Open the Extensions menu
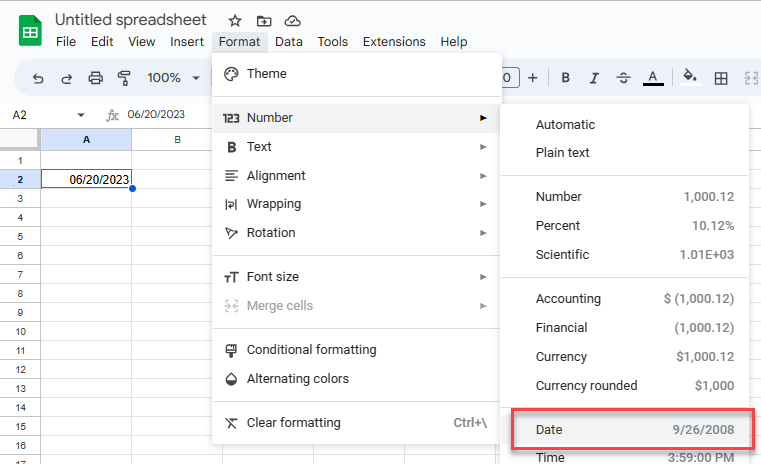761x464 pixels. coord(394,42)
